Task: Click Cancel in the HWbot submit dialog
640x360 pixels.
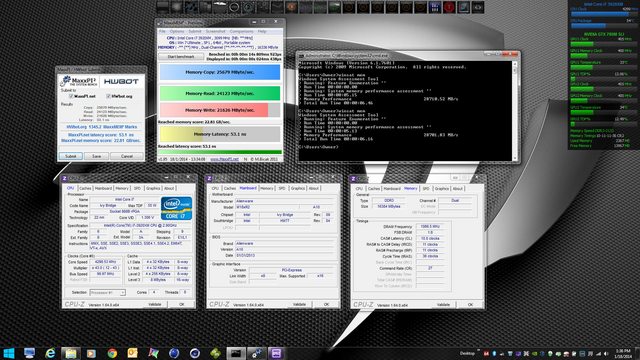Action: coord(127,156)
